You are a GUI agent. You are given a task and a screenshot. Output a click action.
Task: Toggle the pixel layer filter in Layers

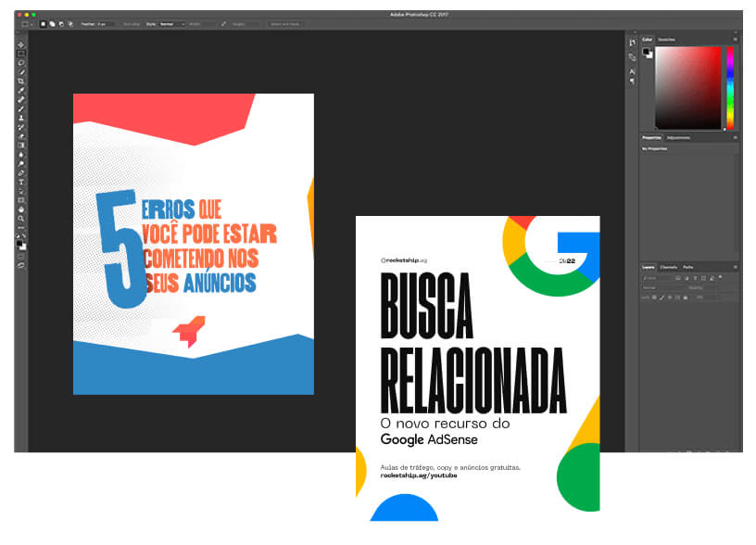677,278
